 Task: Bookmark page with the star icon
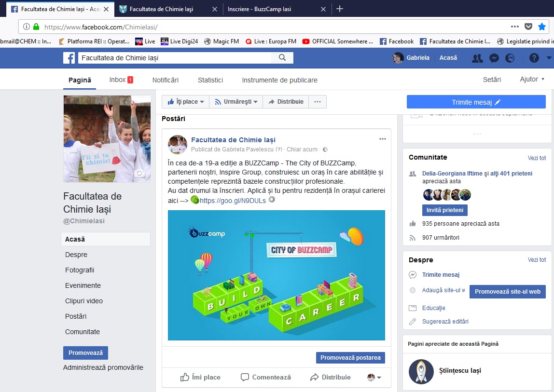[542, 27]
